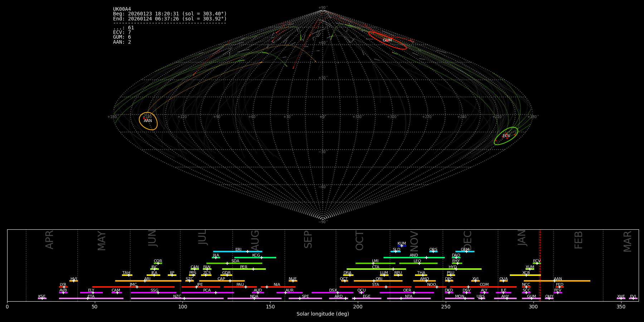
Task: Click the green AND shower bar
Action: point(414,258)
